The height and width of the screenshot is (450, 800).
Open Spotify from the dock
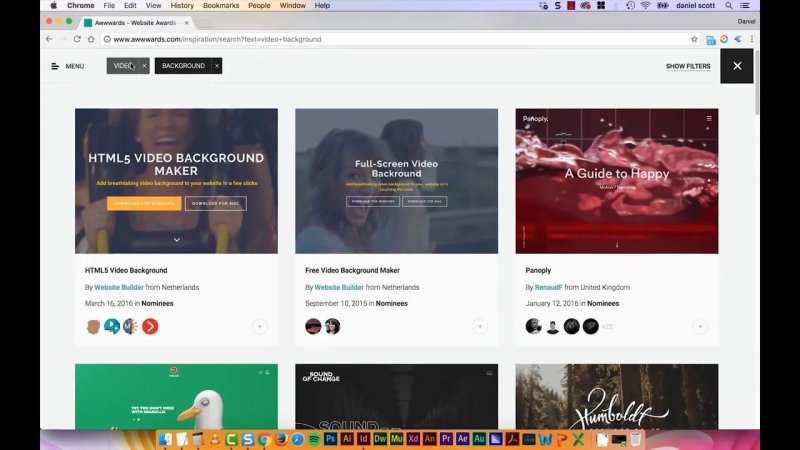pyautogui.click(x=314, y=439)
